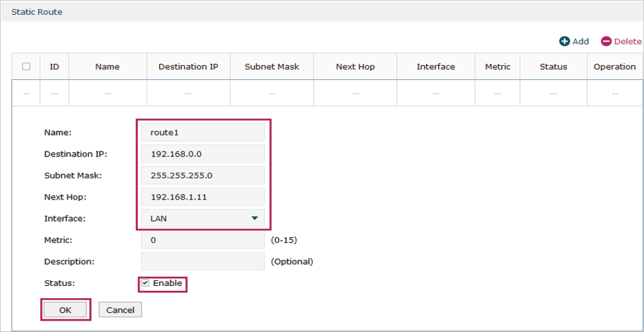Click the (Optional) description hint
Image resolution: width=644 pixels, height=332 pixels.
tap(292, 261)
